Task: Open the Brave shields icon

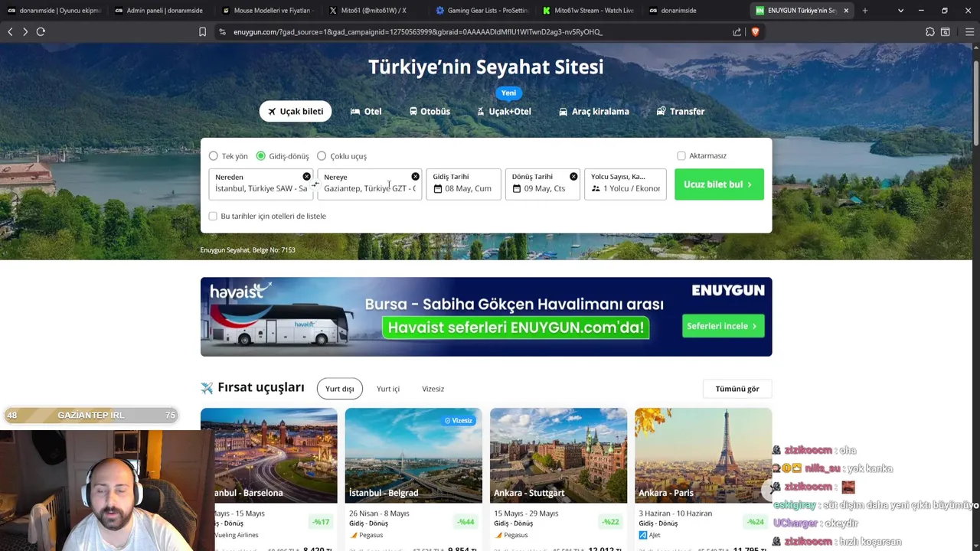Action: click(755, 31)
